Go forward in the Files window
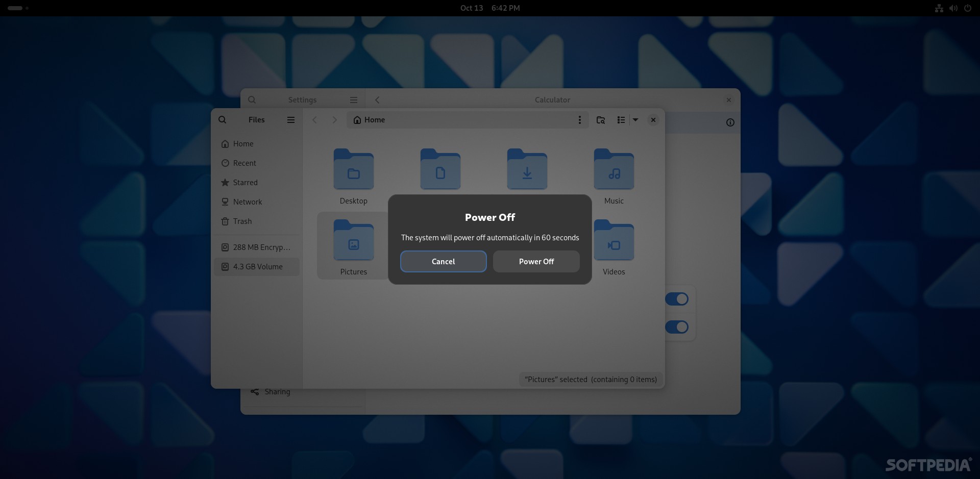This screenshot has height=479, width=980. pyautogui.click(x=335, y=120)
